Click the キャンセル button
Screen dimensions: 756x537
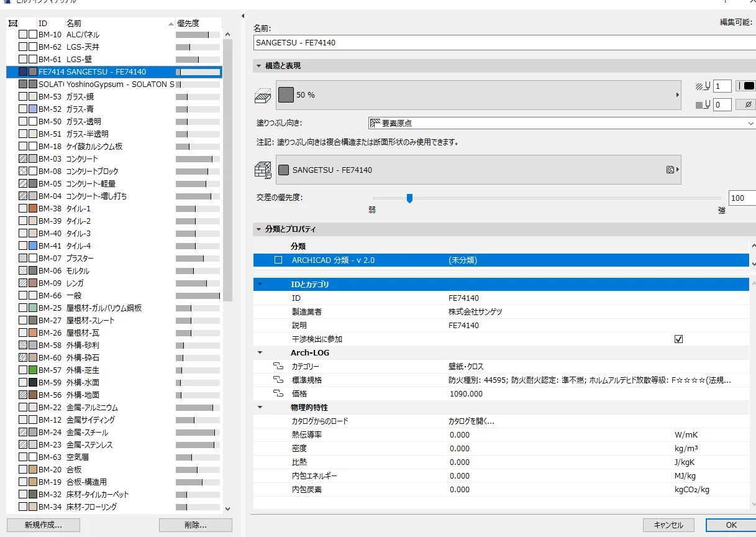pos(668,525)
